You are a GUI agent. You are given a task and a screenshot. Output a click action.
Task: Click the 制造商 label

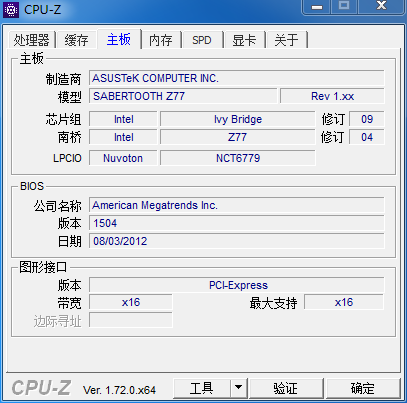click(x=63, y=79)
